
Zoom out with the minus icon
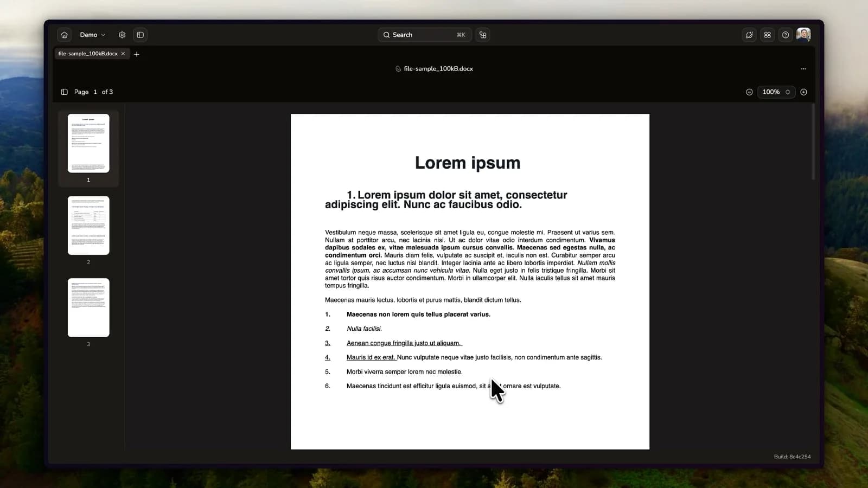coord(749,92)
